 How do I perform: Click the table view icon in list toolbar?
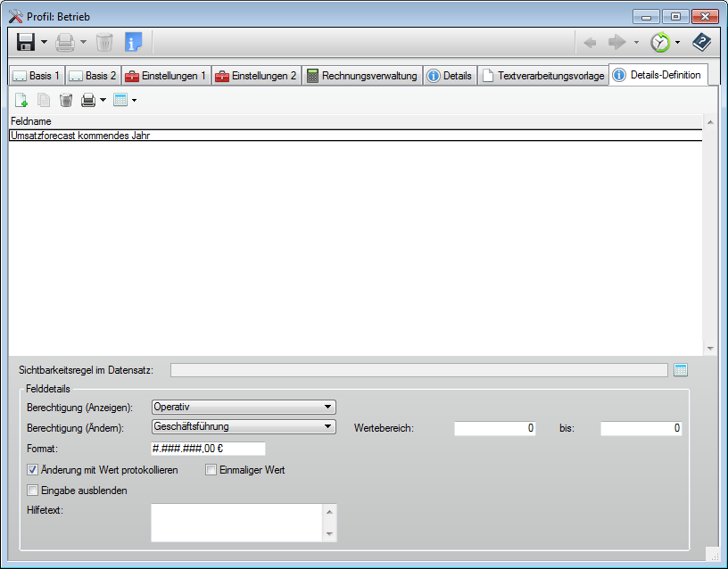tap(120, 100)
